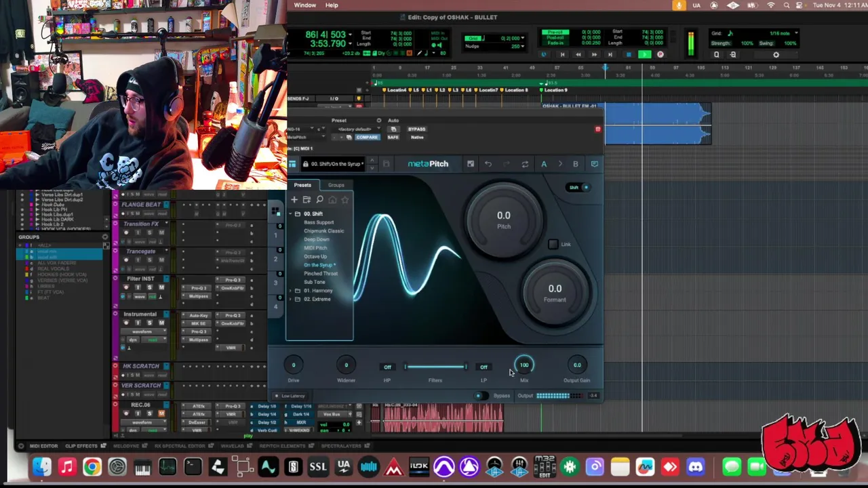This screenshot has width=868, height=488.
Task: Open the Help menu
Action: coord(332,5)
